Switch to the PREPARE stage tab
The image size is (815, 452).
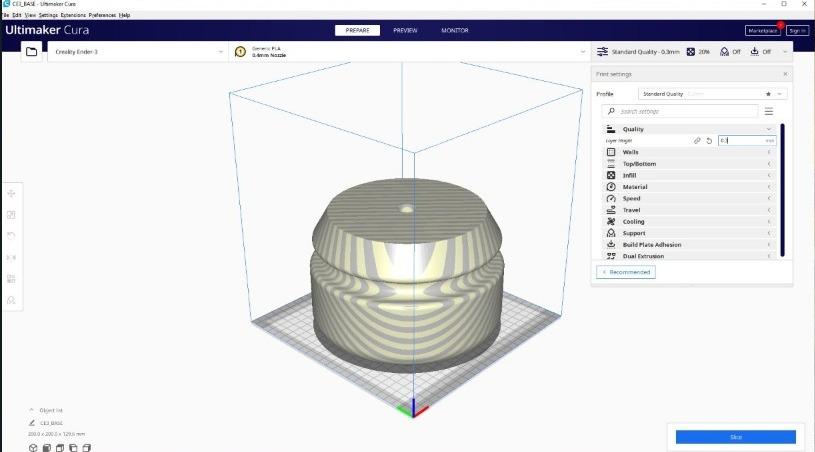click(358, 30)
